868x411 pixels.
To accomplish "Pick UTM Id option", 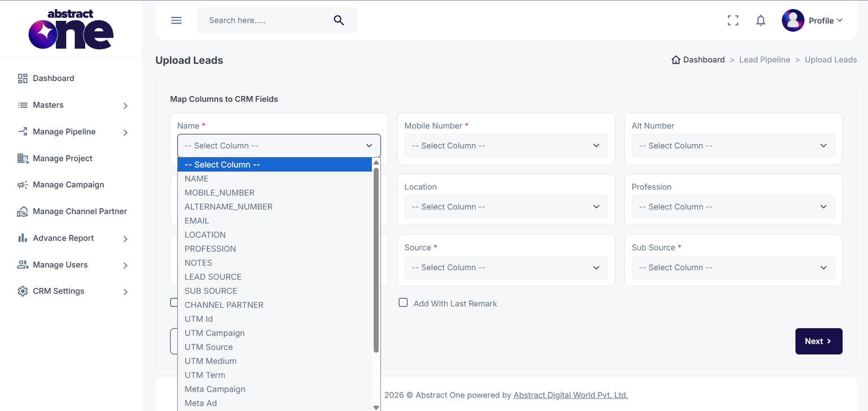I will [x=275, y=319].
